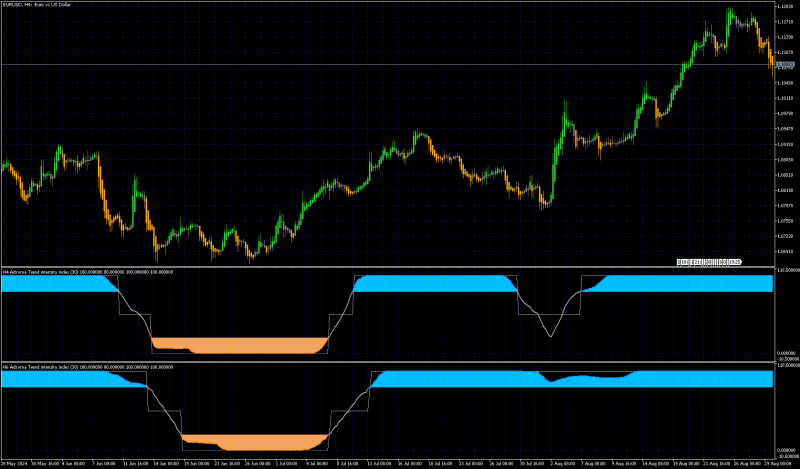Click the EURUSD, H4 chart title text

[37, 5]
